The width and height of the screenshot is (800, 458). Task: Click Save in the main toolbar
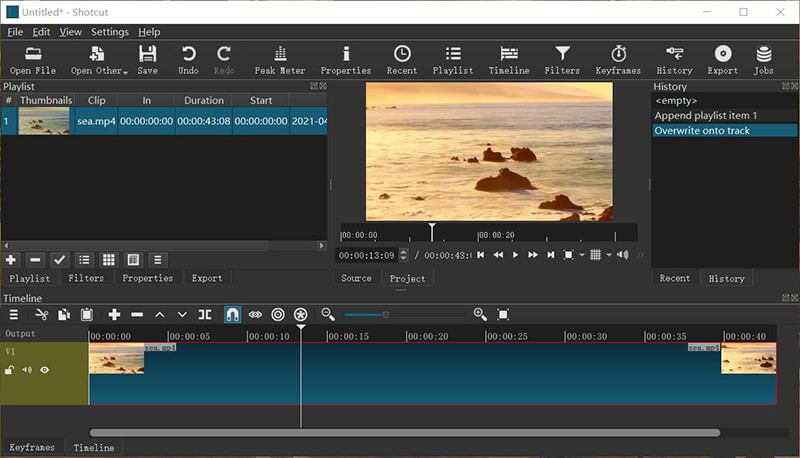pyautogui.click(x=147, y=60)
